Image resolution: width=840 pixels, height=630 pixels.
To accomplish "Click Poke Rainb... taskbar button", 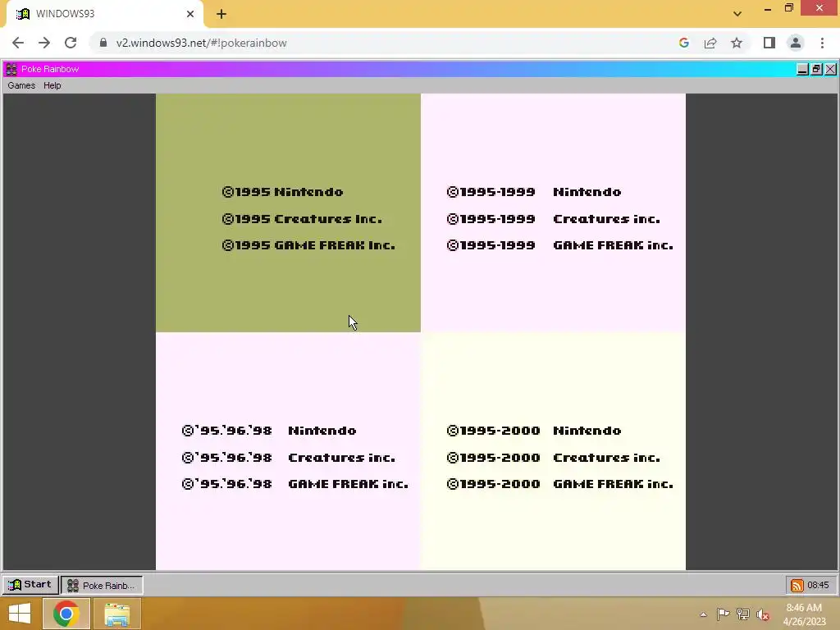I will point(102,585).
